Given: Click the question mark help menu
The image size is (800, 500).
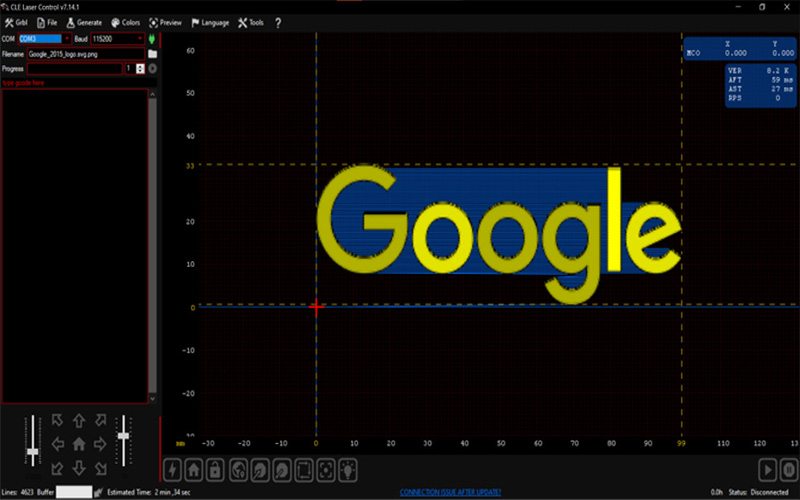Looking at the screenshot, I should (278, 23).
